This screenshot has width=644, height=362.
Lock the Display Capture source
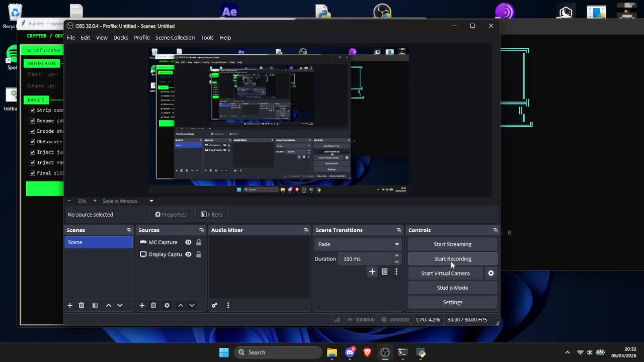click(199, 254)
